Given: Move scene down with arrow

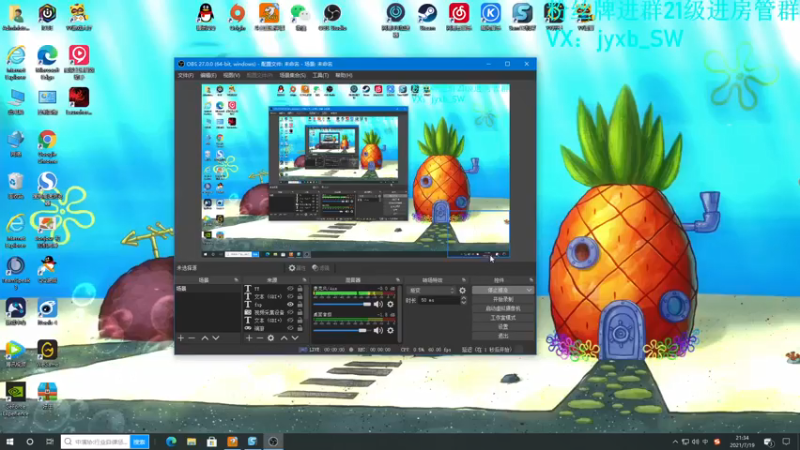Looking at the screenshot, I should (216, 338).
